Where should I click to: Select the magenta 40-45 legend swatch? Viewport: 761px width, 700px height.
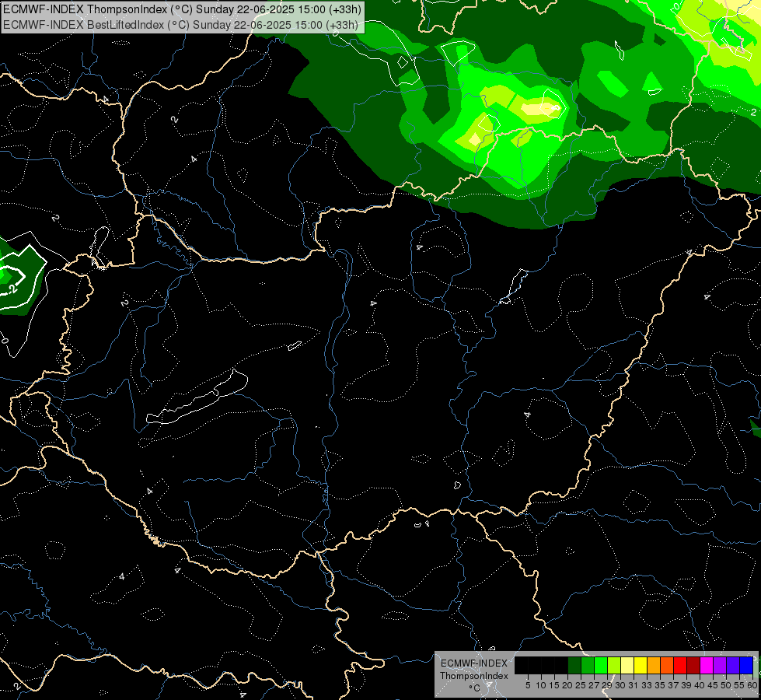[x=706, y=666]
